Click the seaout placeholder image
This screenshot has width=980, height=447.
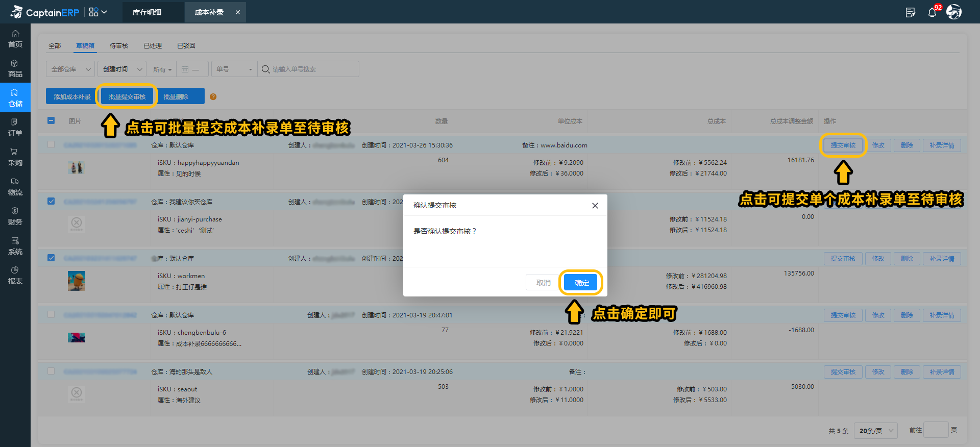point(77,393)
